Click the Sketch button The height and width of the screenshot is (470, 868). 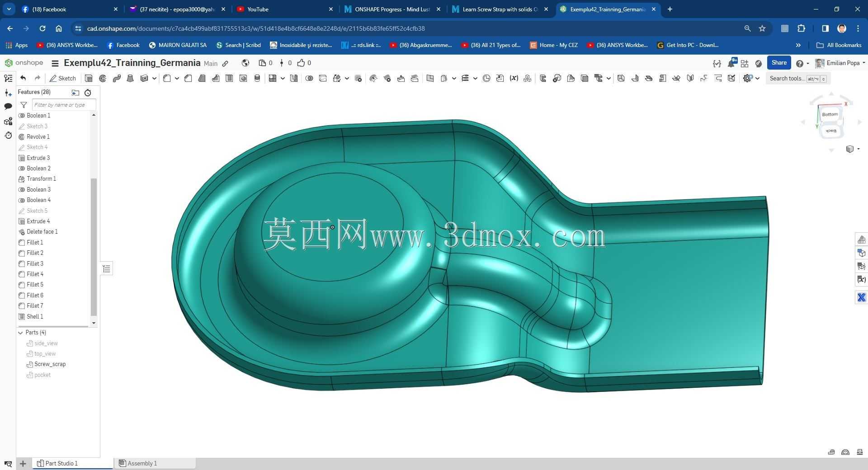coord(63,78)
